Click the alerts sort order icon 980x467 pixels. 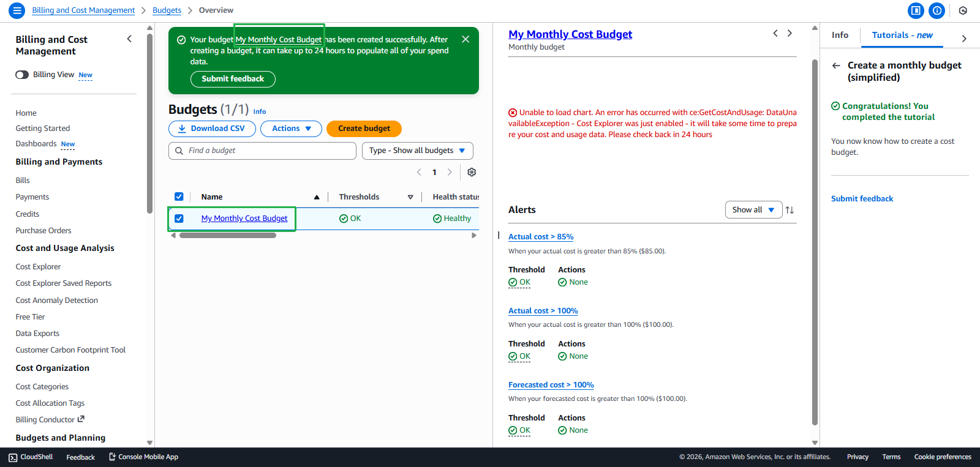pyautogui.click(x=790, y=210)
